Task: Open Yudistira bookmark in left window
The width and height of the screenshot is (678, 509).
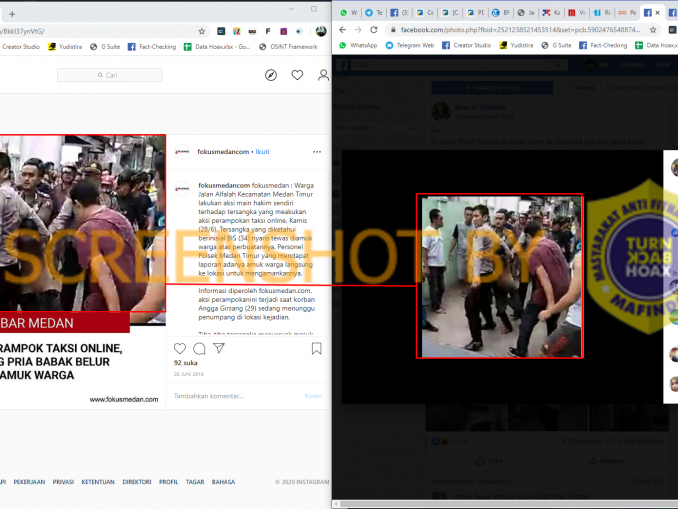Action: (x=65, y=47)
